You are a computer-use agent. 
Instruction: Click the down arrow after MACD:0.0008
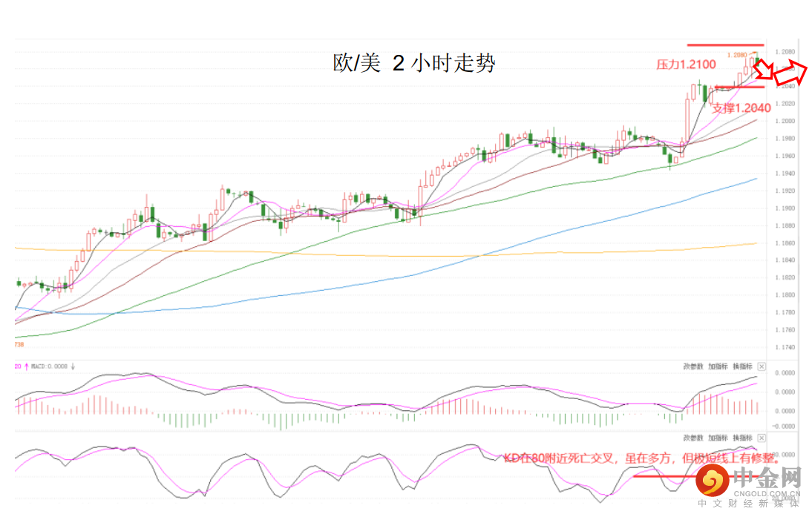tap(73, 366)
